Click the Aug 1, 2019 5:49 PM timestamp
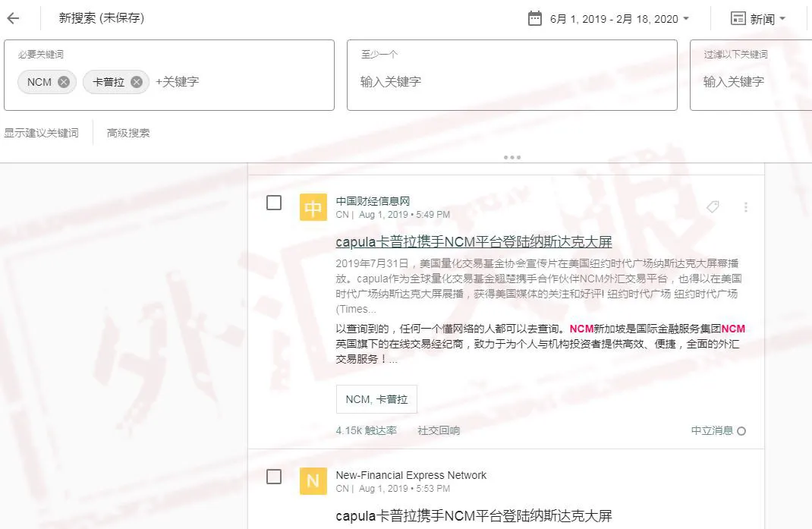Screen dimensions: 812x529 click(x=404, y=215)
